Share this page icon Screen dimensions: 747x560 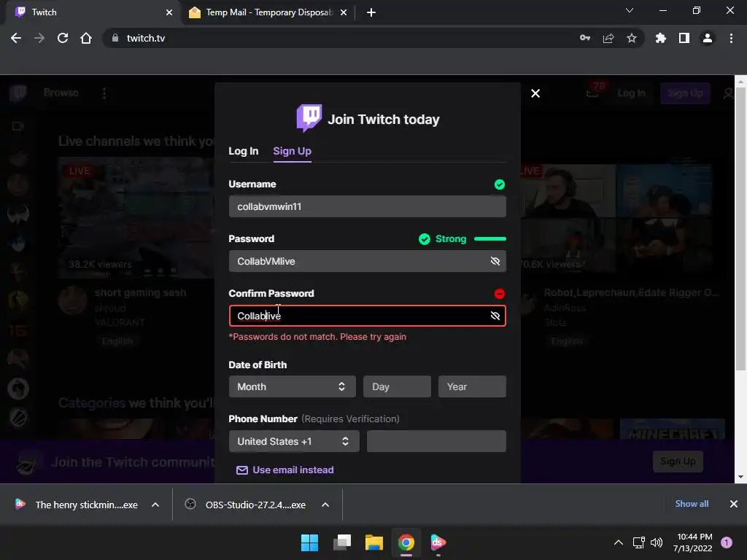coord(608,38)
